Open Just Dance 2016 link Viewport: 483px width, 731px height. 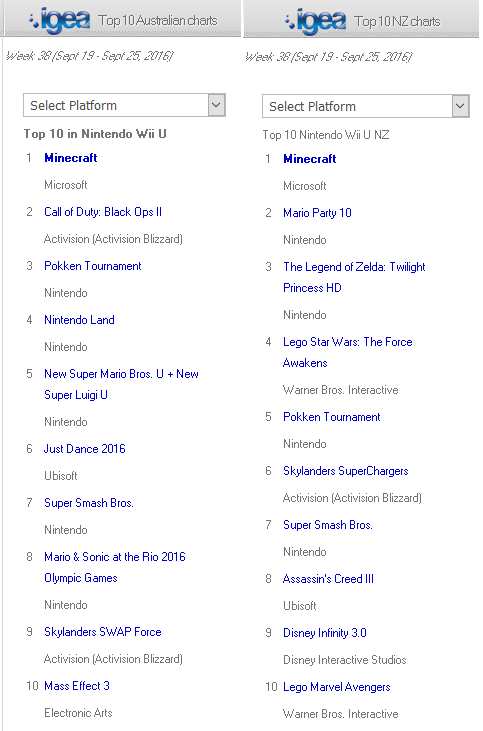click(84, 448)
